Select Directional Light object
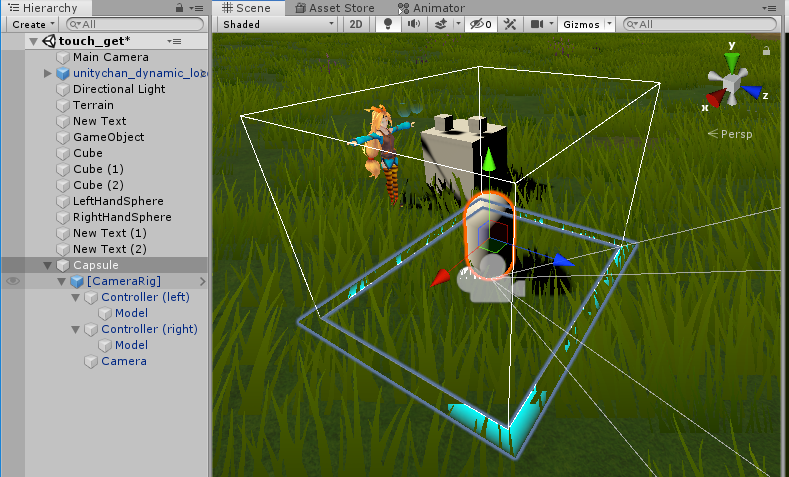 (119, 89)
